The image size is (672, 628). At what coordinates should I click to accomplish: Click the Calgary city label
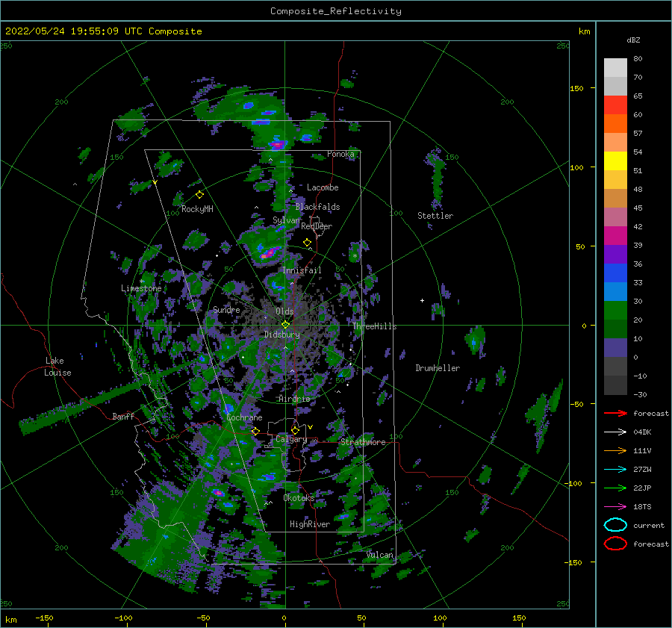tap(291, 439)
